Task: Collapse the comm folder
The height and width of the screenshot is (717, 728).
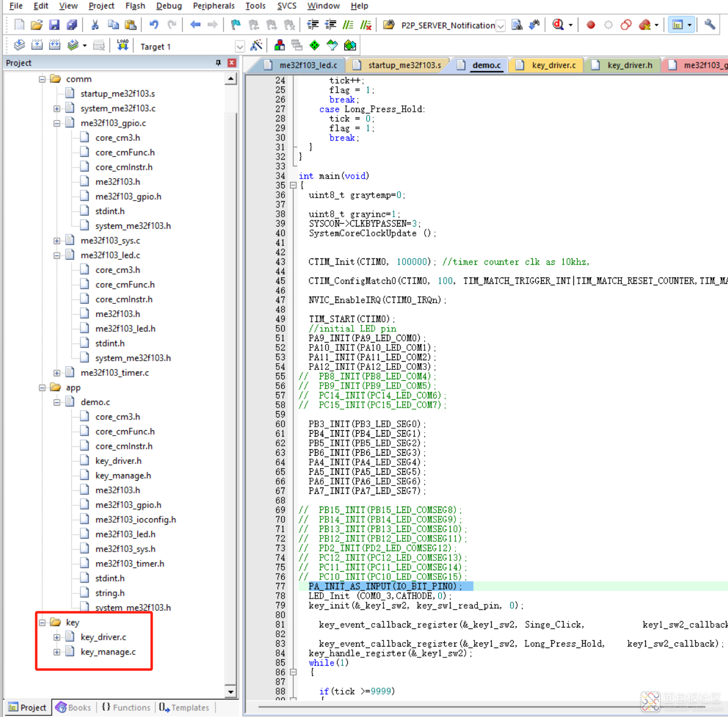Action: 42,79
